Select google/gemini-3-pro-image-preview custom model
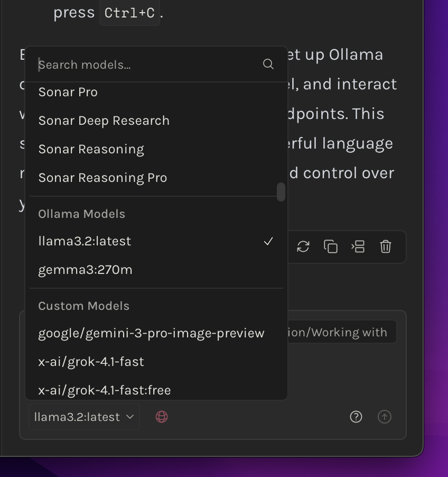 click(x=152, y=333)
